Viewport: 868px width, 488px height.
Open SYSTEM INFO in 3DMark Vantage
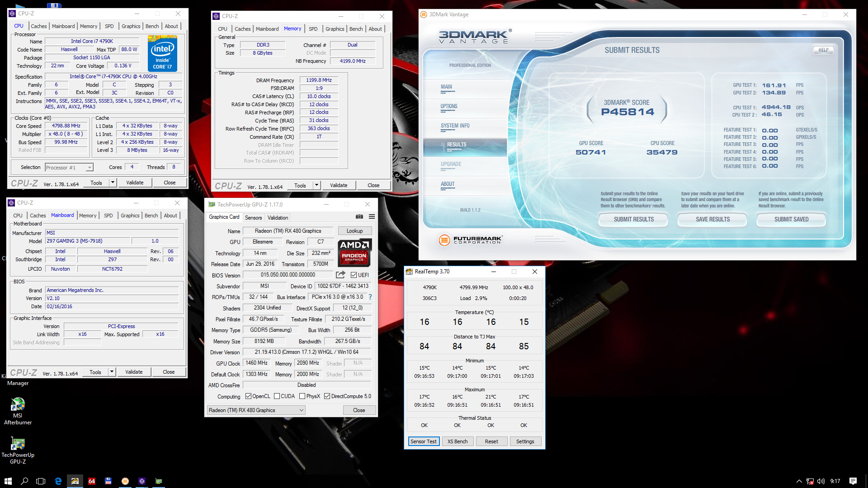click(455, 126)
